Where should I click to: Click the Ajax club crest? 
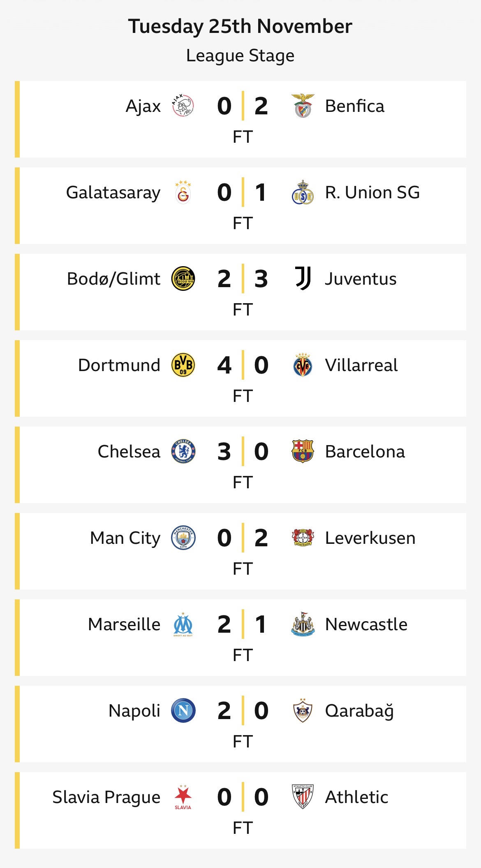(183, 106)
